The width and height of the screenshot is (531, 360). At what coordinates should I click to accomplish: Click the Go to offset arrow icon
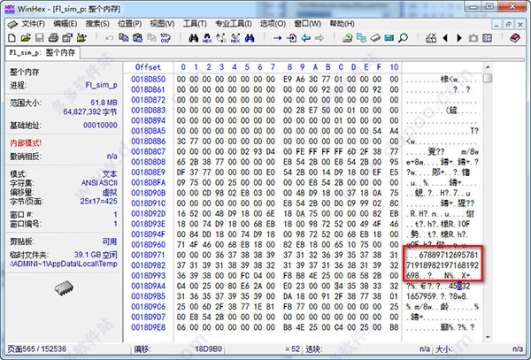[x=278, y=38]
